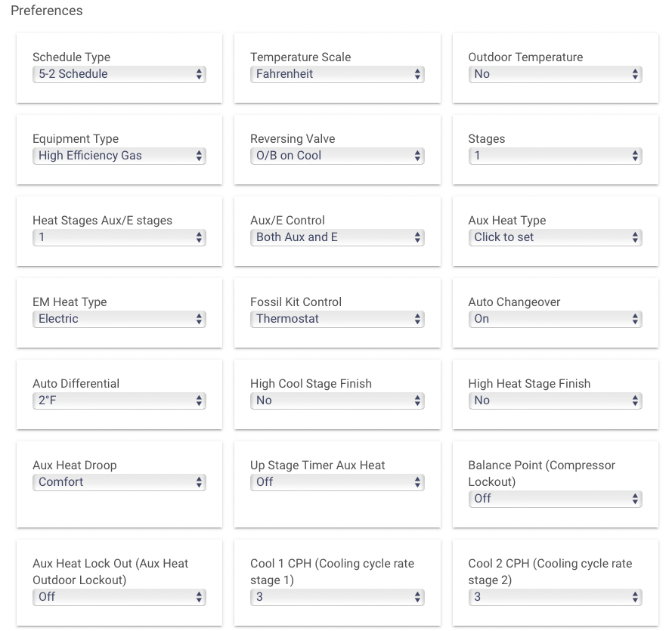Viewport: 672px width, 631px height.
Task: Expand the Reversing Valve options
Action: click(x=337, y=156)
